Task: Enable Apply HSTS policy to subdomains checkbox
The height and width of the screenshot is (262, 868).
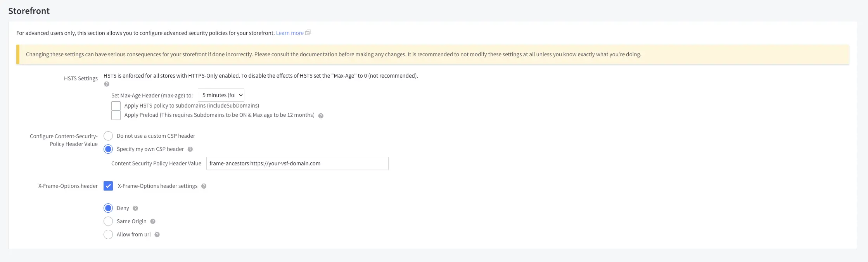Action: click(116, 106)
